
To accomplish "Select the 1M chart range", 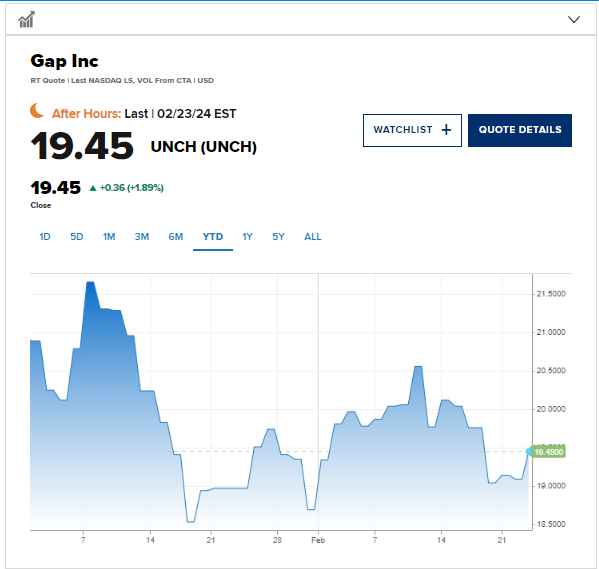I will (x=109, y=237).
